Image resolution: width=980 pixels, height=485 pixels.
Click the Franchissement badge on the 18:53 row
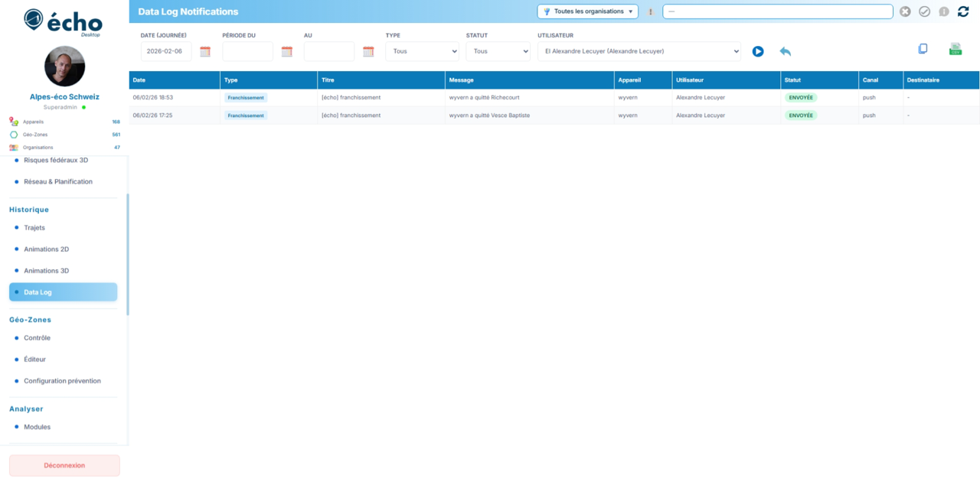[244, 97]
